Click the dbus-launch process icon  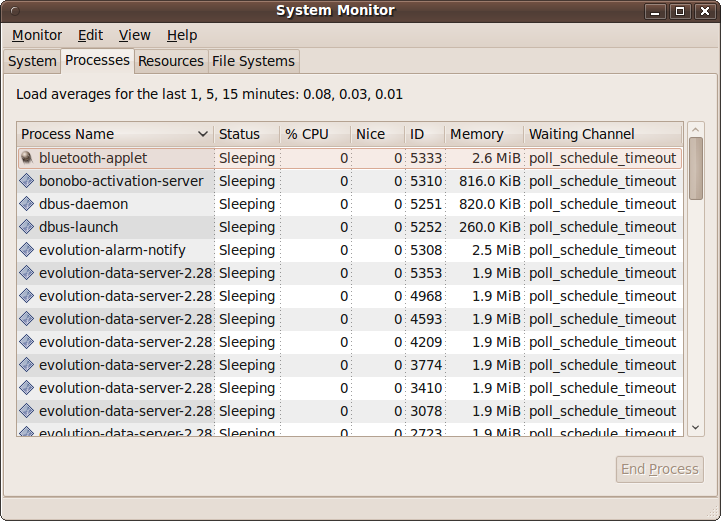tap(27, 227)
